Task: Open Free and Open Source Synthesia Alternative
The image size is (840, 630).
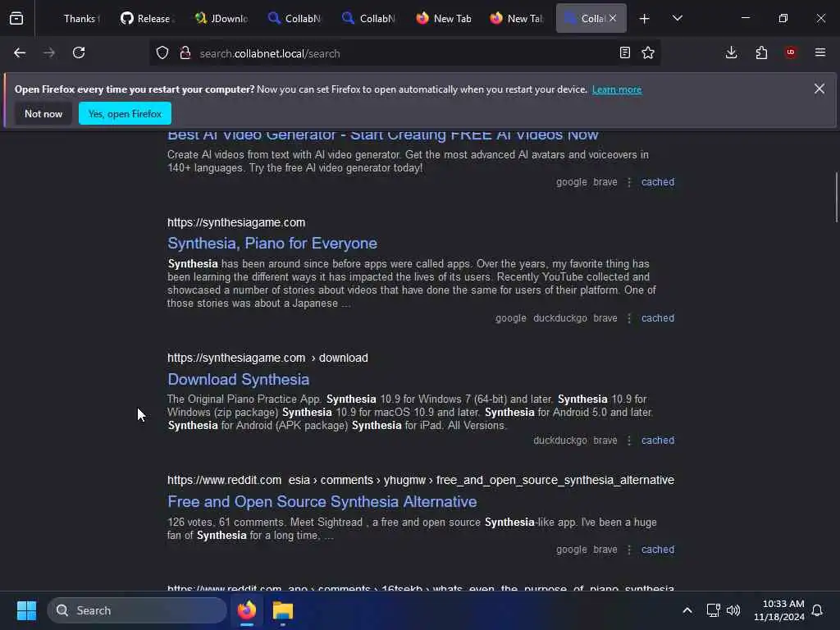Action: 322,501
